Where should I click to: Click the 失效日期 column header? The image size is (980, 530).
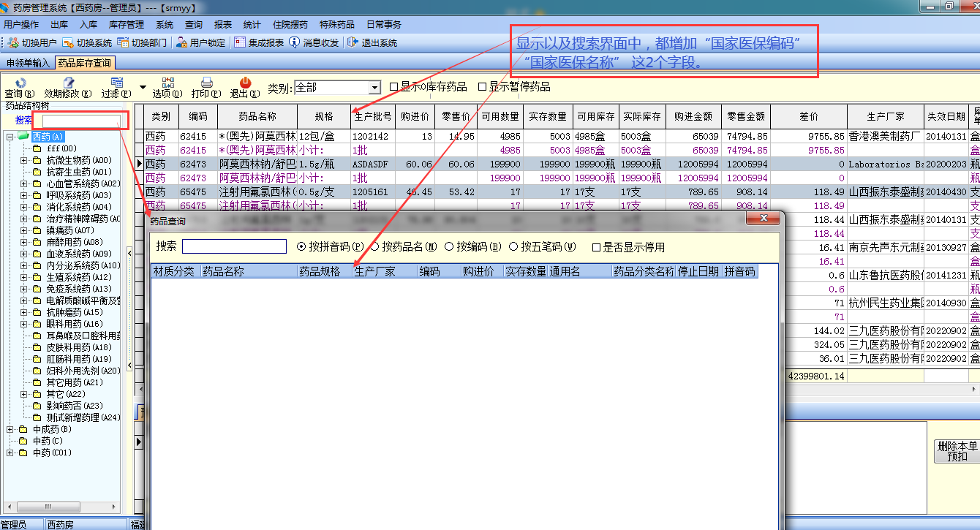(946, 116)
